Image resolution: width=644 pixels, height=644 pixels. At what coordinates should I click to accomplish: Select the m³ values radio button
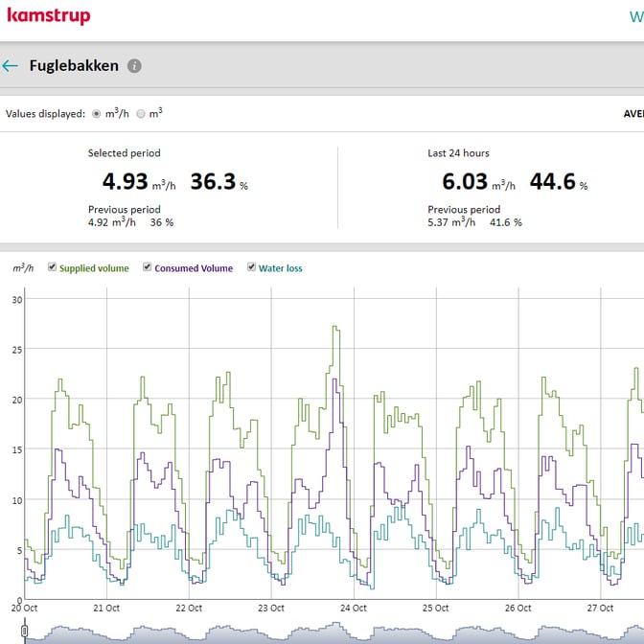click(x=141, y=113)
